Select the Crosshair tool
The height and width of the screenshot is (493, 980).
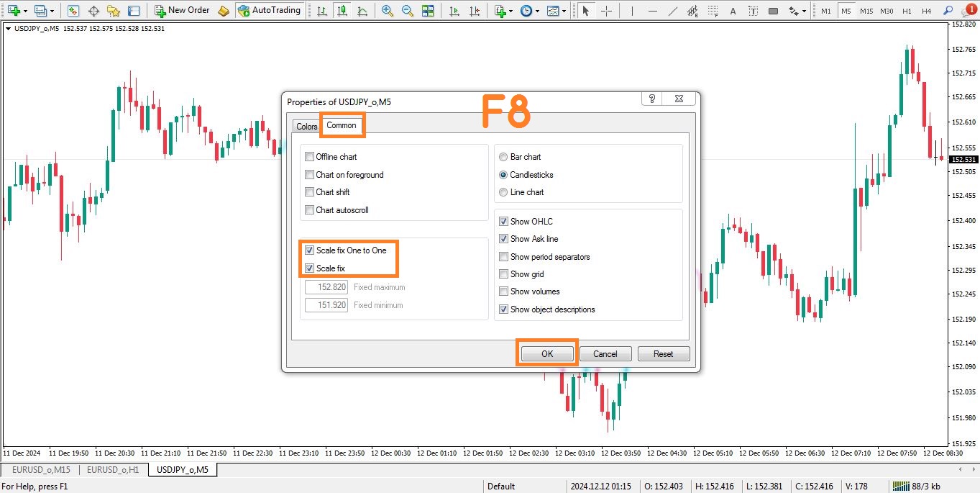pos(606,11)
